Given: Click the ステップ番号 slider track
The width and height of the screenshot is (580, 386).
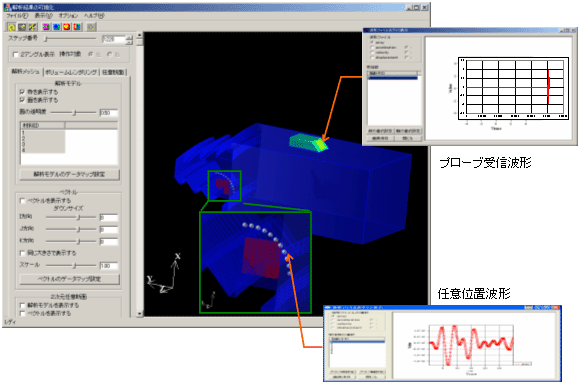Looking at the screenshot, I should 70,38.
